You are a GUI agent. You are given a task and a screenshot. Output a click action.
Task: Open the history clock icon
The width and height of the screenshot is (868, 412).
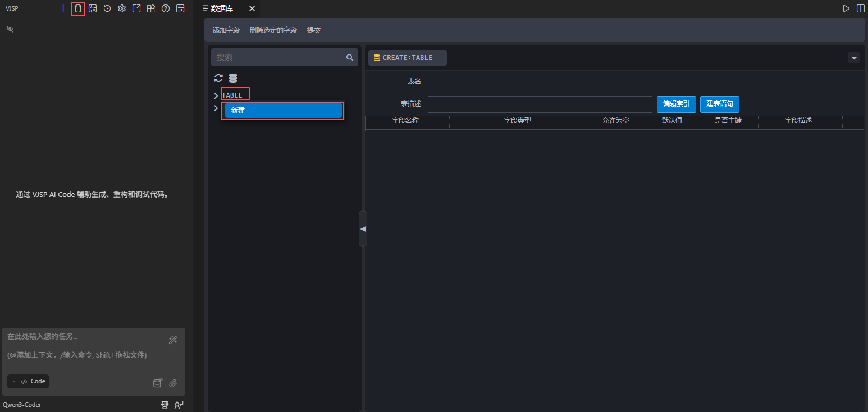click(107, 8)
